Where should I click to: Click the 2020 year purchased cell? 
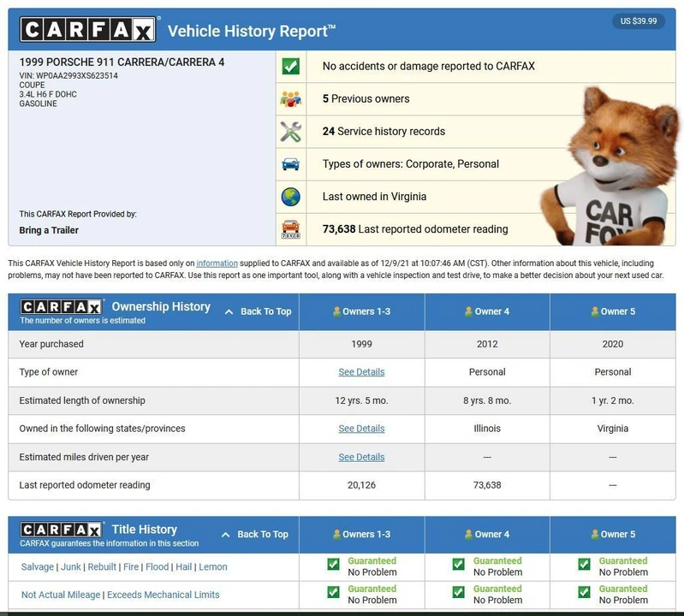click(613, 344)
